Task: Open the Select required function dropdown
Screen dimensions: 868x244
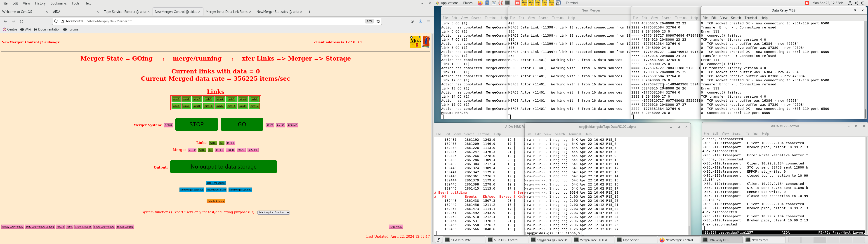Action: tap(274, 213)
